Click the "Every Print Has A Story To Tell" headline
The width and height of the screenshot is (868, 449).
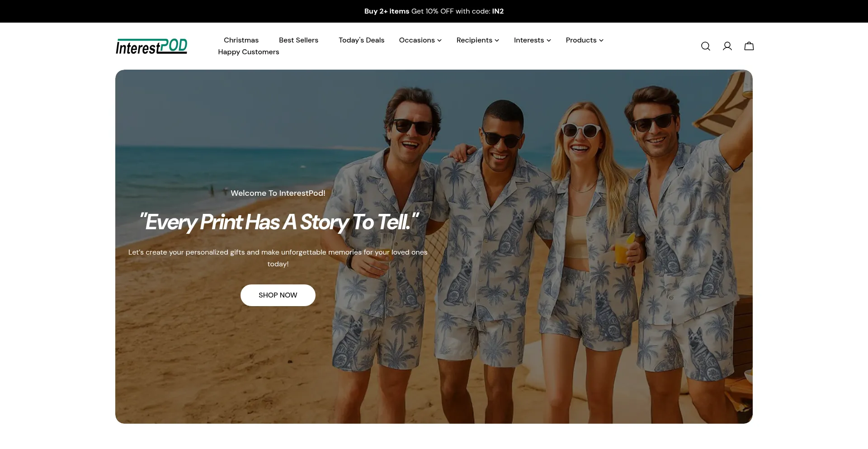pyautogui.click(x=278, y=222)
